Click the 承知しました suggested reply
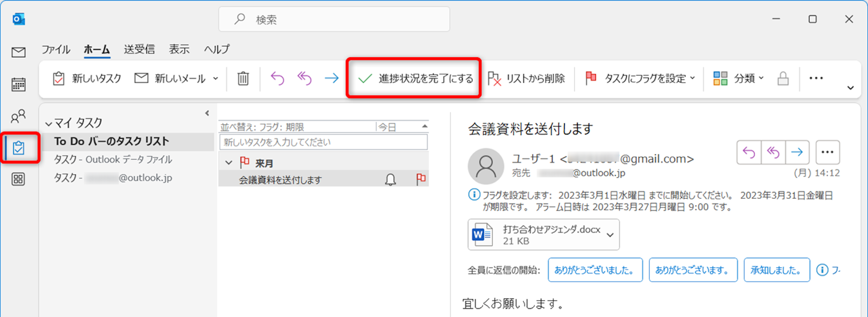The height and width of the screenshot is (317, 868). tap(776, 270)
